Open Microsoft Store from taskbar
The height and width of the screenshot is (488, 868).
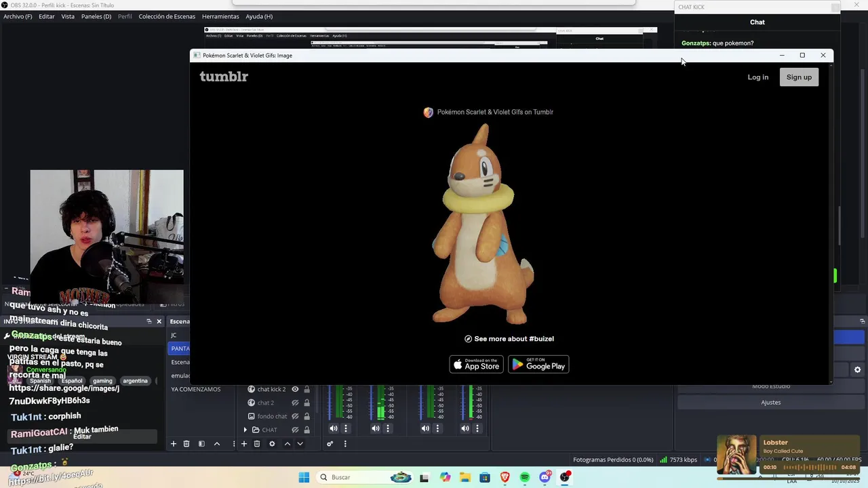pos(485,477)
